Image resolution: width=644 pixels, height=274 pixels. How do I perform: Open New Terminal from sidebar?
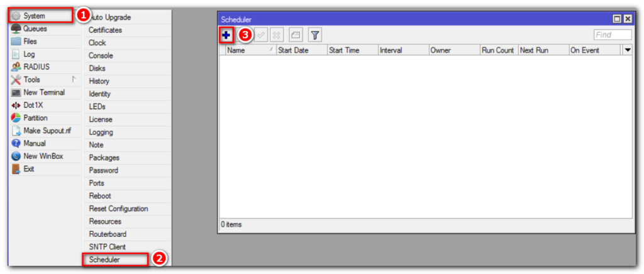tap(43, 93)
